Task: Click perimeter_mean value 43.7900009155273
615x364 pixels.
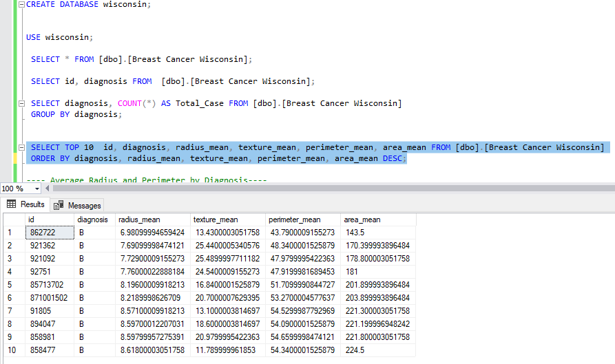Action: point(303,233)
